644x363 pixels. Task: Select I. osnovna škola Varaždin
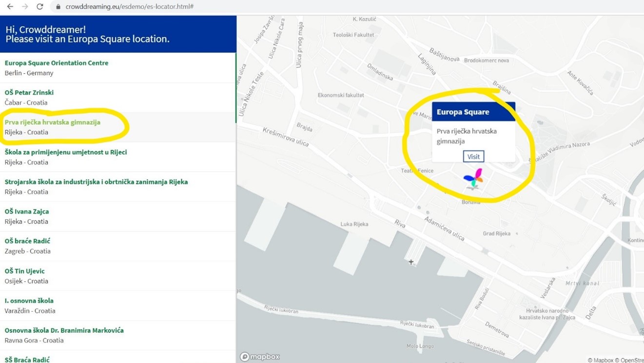pyautogui.click(x=29, y=301)
